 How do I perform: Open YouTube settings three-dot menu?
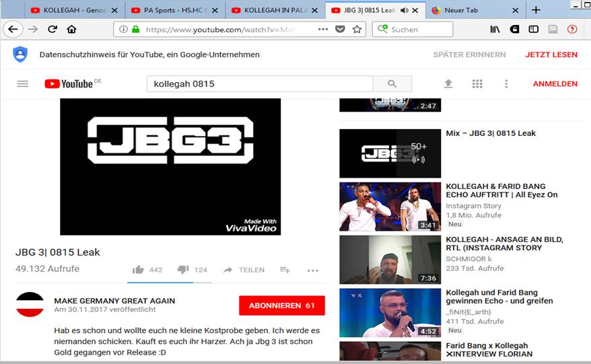coord(506,83)
